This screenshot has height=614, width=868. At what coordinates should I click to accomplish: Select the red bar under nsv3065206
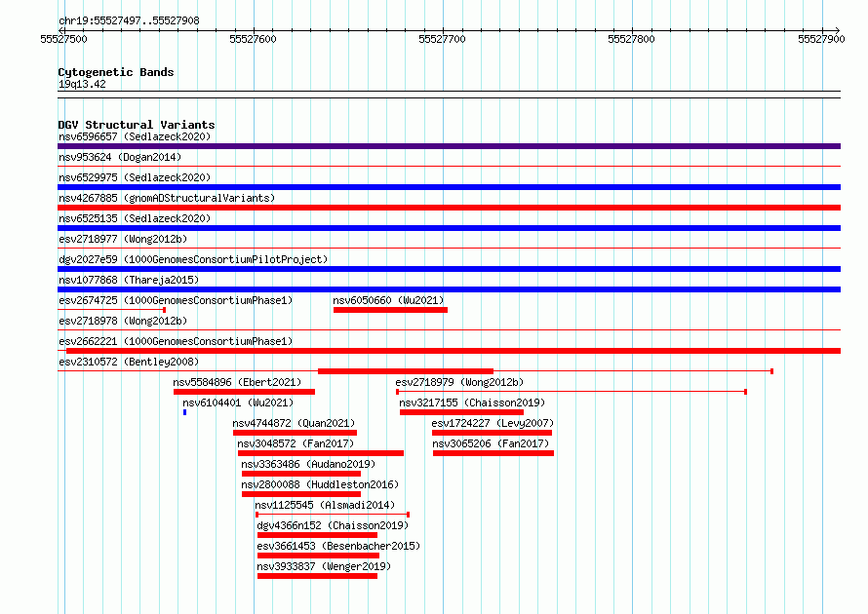point(493,453)
